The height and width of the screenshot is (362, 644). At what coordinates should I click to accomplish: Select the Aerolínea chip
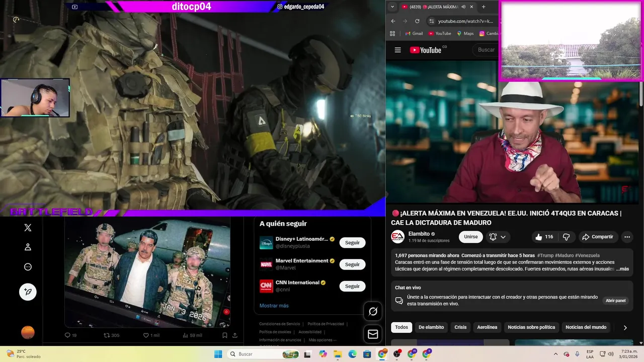[487, 327]
